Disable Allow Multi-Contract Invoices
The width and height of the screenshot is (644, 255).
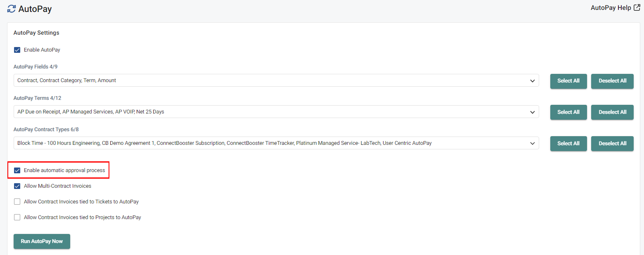17,186
